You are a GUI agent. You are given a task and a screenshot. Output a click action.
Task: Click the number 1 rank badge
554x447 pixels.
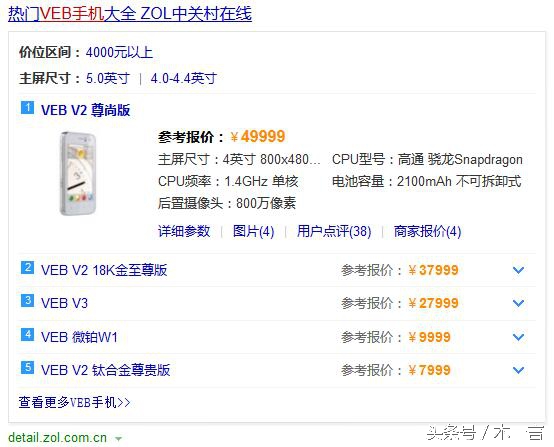(28, 108)
